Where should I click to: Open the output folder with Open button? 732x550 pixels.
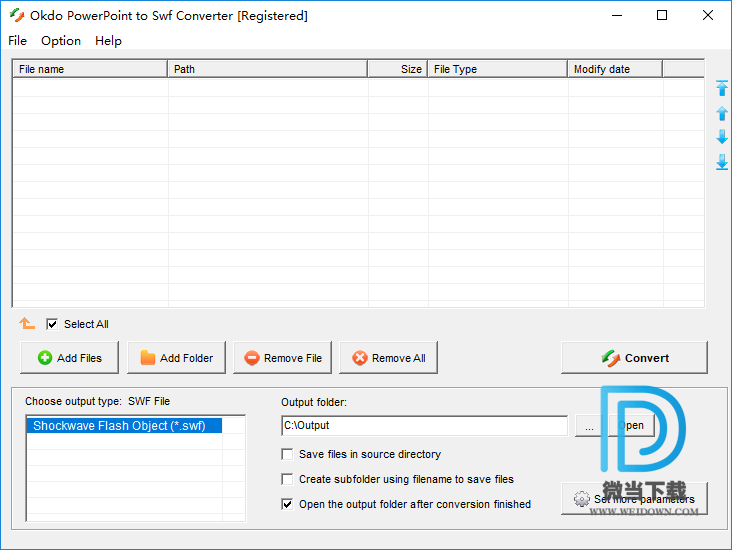631,426
